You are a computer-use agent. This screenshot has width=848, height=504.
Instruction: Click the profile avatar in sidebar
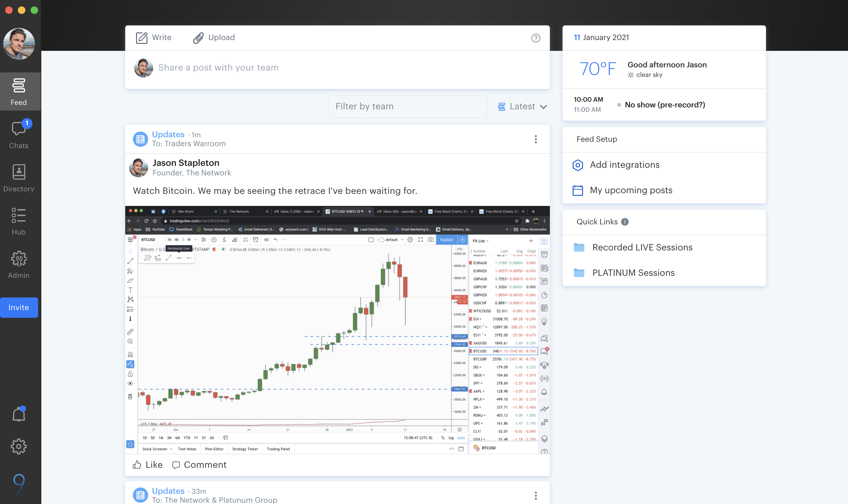coord(19,44)
